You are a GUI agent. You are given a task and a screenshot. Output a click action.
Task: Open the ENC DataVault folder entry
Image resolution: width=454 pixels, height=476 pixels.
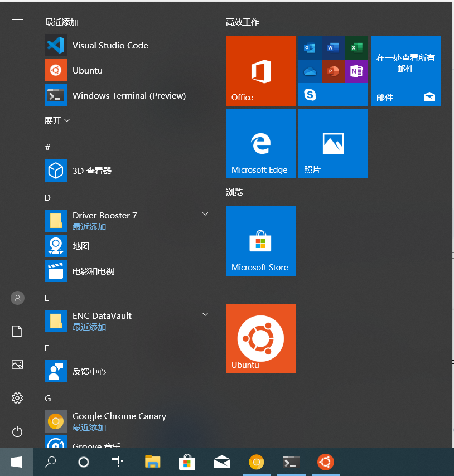127,321
